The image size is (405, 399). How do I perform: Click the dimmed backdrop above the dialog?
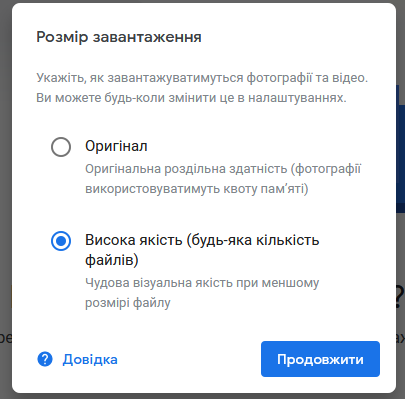pyautogui.click(x=202, y=2)
